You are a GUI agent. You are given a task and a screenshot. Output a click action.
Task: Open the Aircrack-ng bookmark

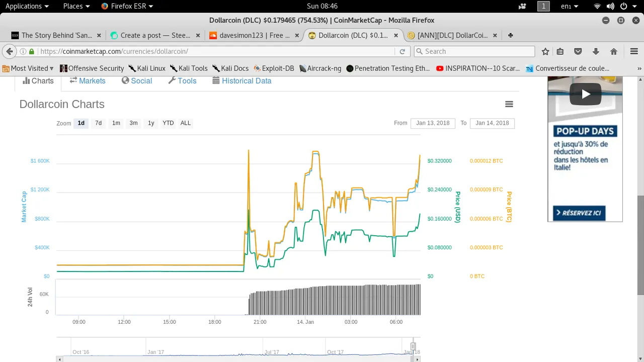pyautogui.click(x=320, y=68)
